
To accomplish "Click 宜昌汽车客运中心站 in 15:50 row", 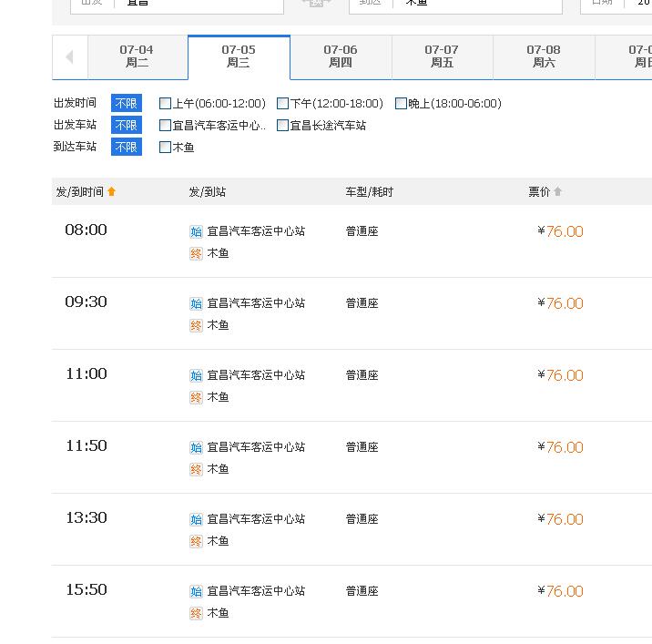I will [x=256, y=591].
